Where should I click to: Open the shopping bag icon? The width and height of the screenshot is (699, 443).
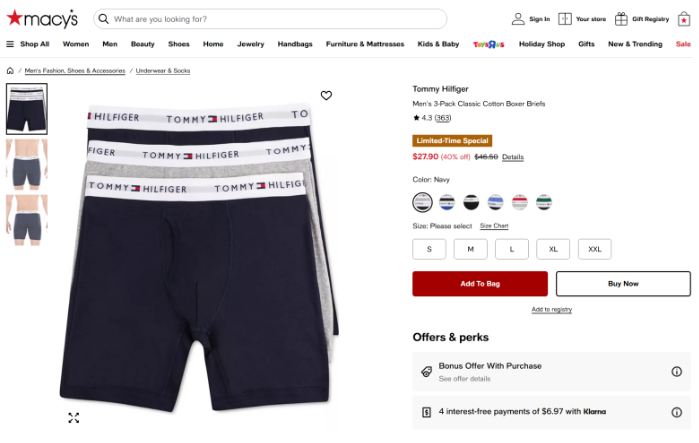pyautogui.click(x=684, y=19)
